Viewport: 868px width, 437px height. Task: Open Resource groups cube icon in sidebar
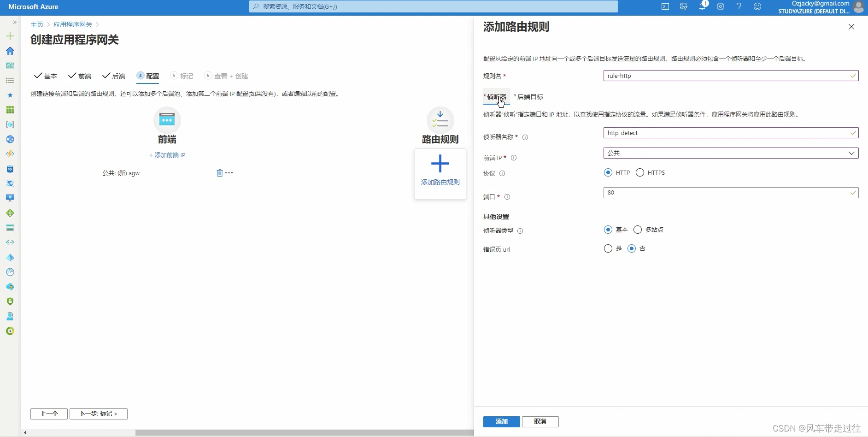(x=10, y=124)
